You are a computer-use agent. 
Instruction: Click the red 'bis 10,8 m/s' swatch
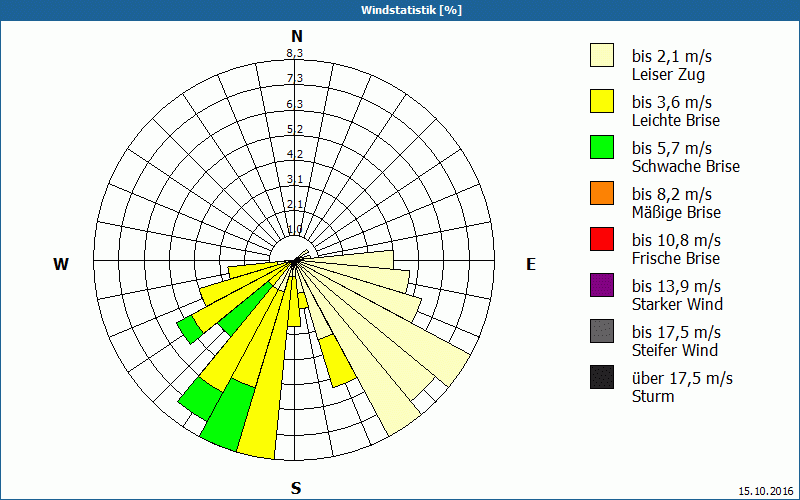coord(602,239)
